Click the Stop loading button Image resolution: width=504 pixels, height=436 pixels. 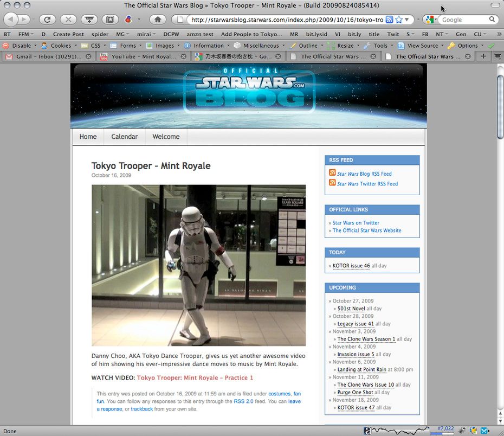pos(68,20)
